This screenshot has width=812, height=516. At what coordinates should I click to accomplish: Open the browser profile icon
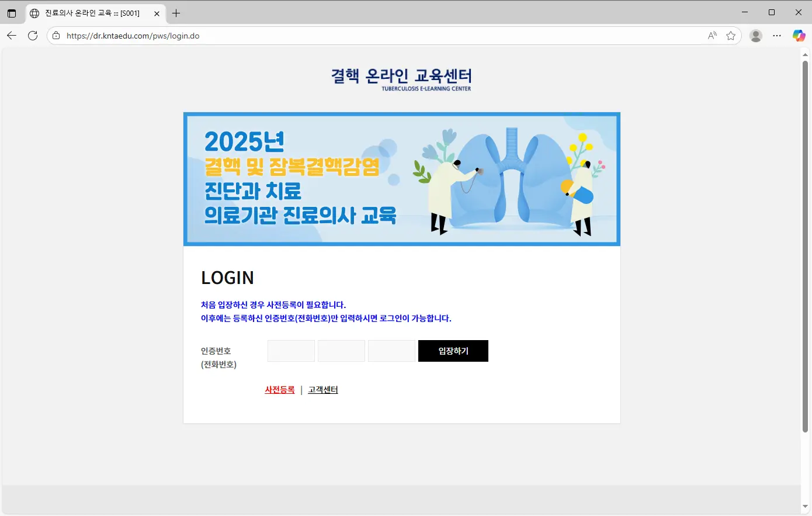756,36
